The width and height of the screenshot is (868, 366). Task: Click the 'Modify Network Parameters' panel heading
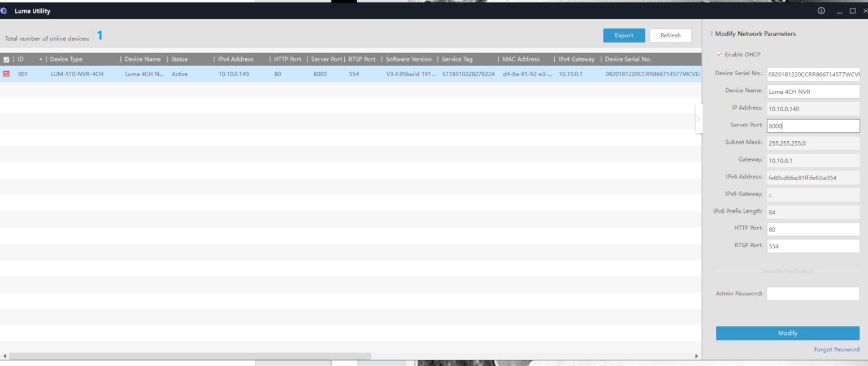[755, 34]
